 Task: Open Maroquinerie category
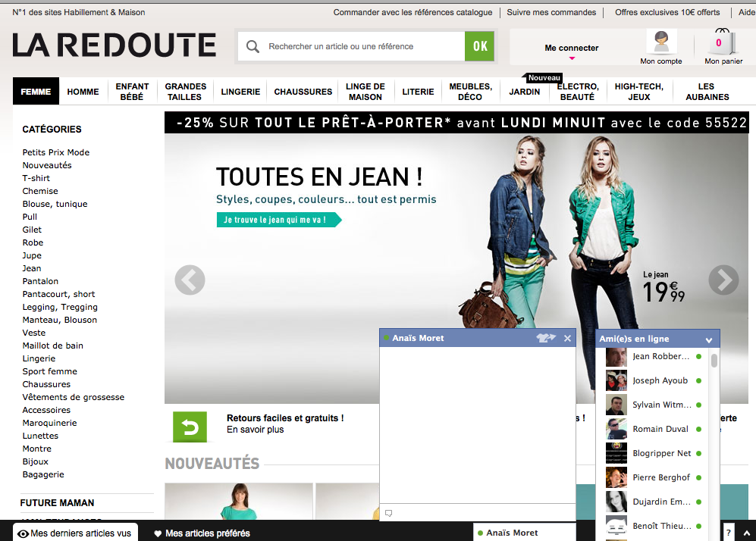(x=49, y=423)
